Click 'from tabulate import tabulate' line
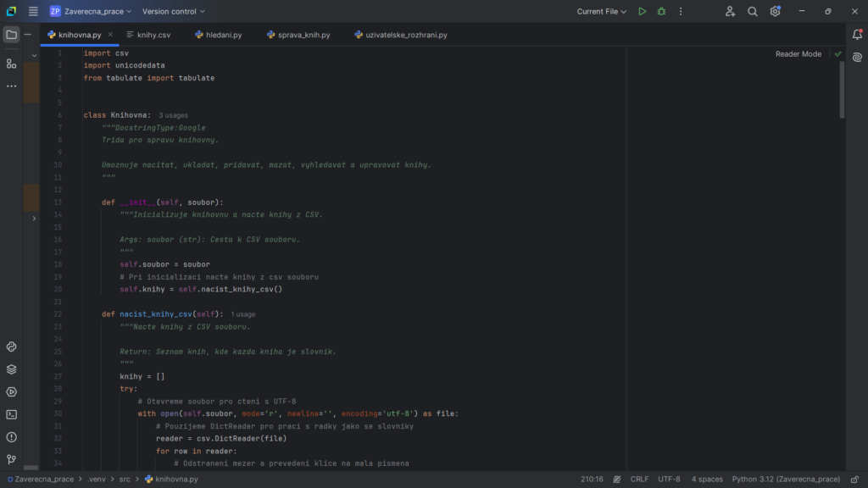Image resolution: width=868 pixels, height=488 pixels. (x=149, y=78)
